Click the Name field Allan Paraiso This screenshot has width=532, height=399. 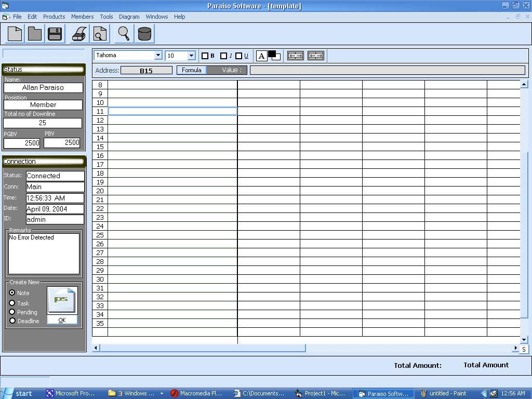pos(43,87)
